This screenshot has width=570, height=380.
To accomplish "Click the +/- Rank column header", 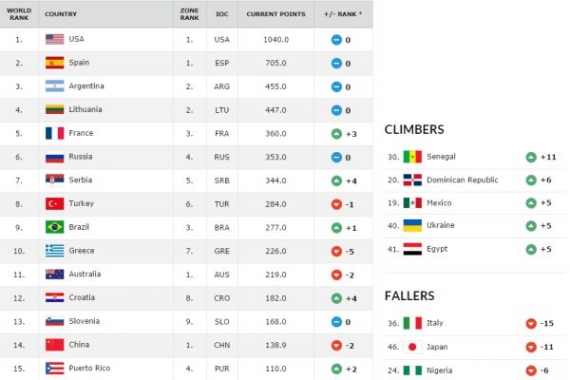I will pos(343,14).
